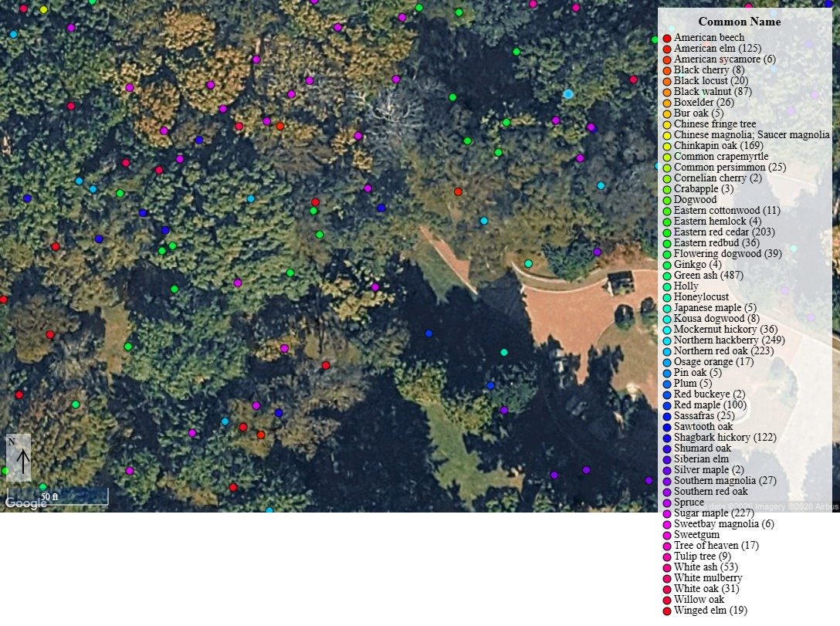Viewport: 840px width, 626px height.
Task: Click the Boxelder (26) legend dot
Action: tap(667, 103)
